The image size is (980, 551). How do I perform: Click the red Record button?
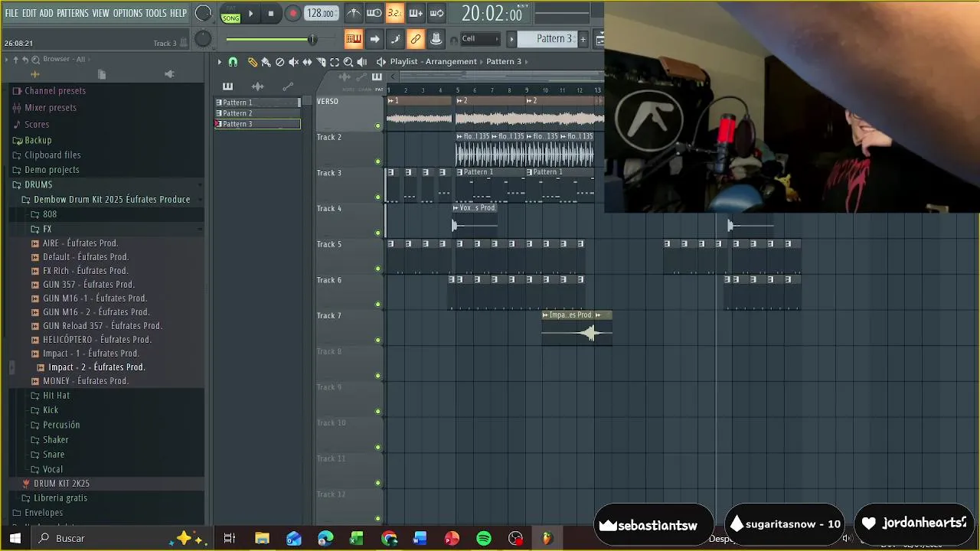tap(292, 14)
